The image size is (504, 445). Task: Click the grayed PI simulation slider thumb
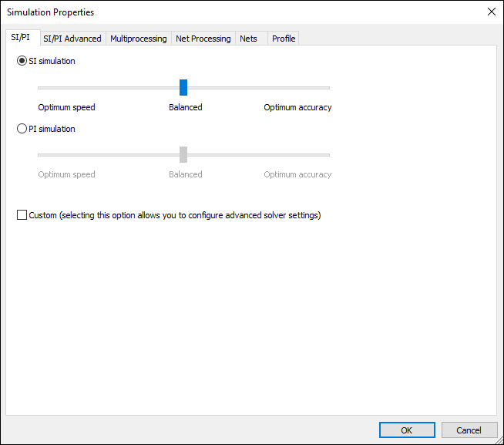coord(183,155)
